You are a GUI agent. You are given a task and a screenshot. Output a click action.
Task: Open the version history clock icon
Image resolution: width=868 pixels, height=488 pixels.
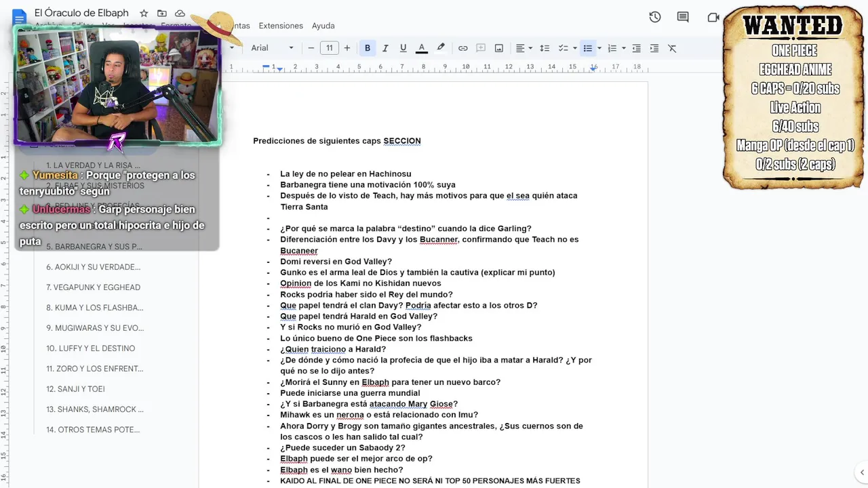[654, 18]
